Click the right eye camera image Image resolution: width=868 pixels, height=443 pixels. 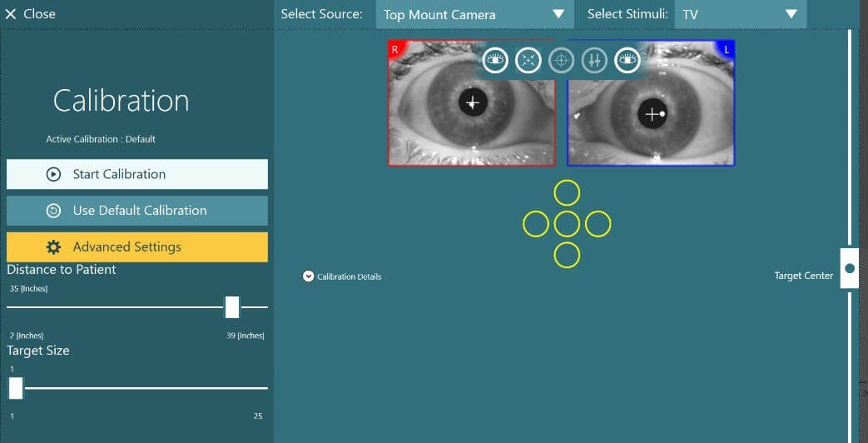[472, 103]
